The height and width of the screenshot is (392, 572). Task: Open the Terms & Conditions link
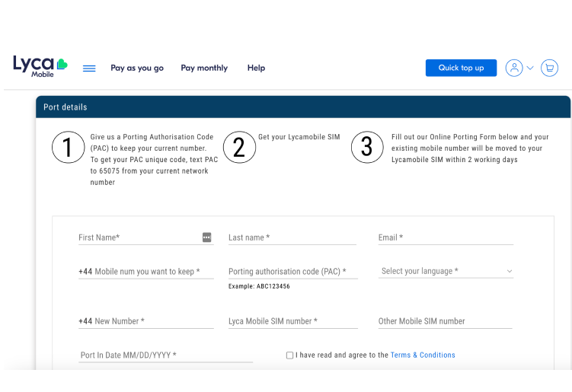pyautogui.click(x=423, y=355)
